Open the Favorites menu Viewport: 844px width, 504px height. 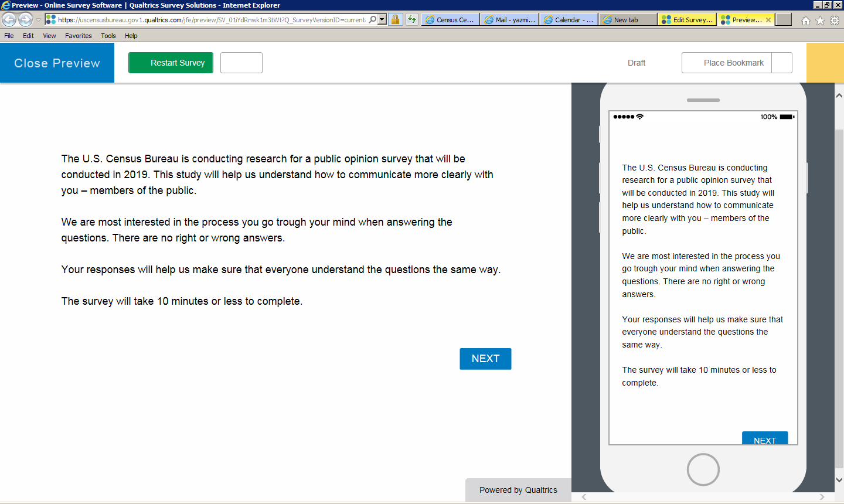pos(78,36)
